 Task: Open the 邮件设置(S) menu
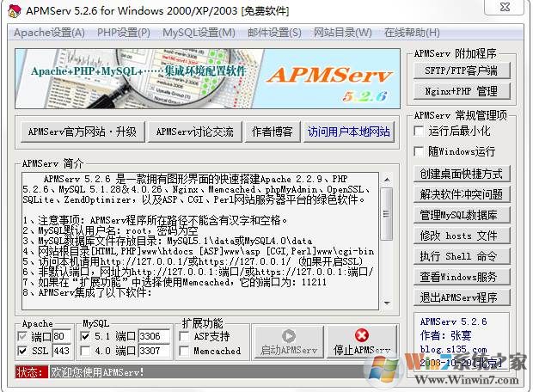pyautogui.click(x=274, y=33)
